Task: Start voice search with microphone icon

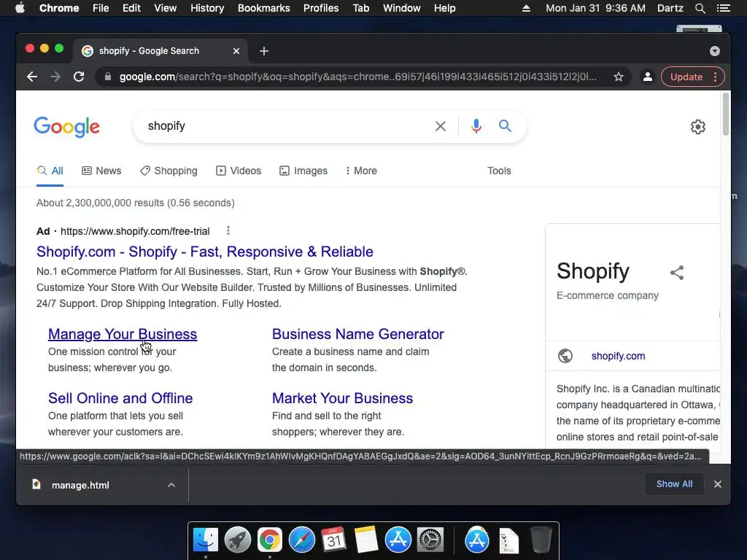Action: (x=476, y=126)
